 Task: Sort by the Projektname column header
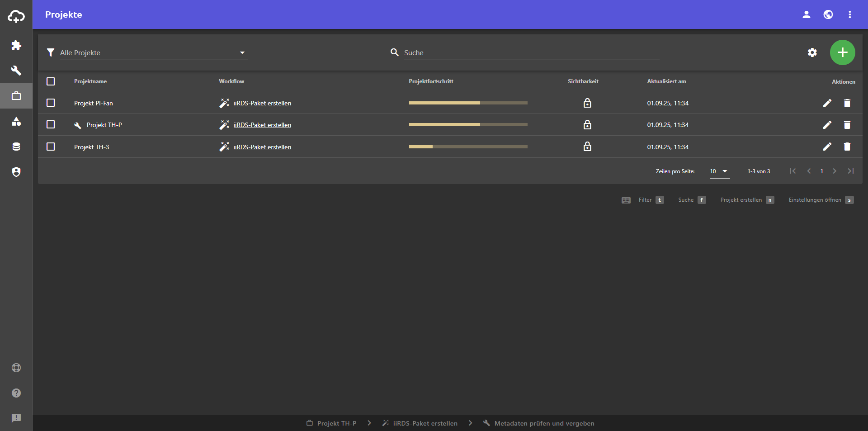tap(90, 81)
